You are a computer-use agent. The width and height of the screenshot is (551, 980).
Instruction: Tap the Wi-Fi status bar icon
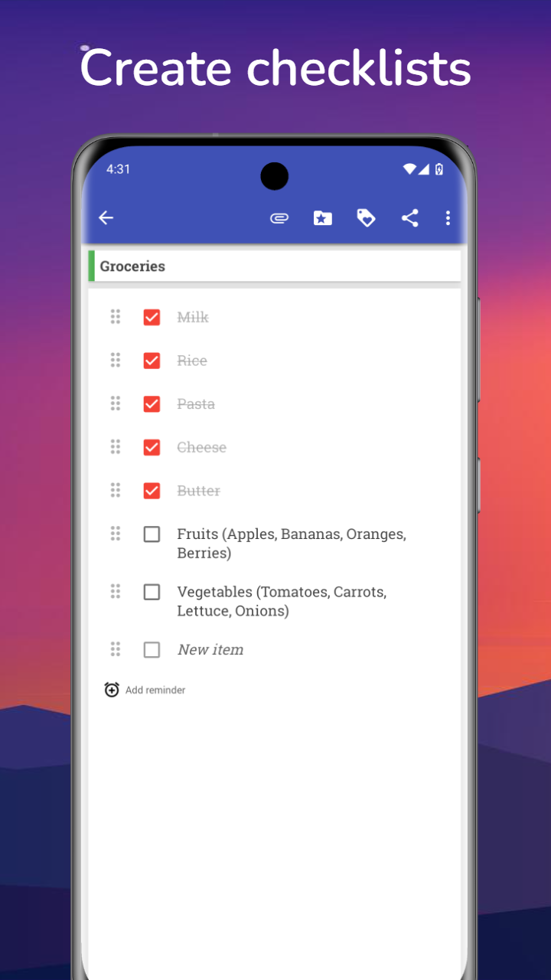click(409, 169)
